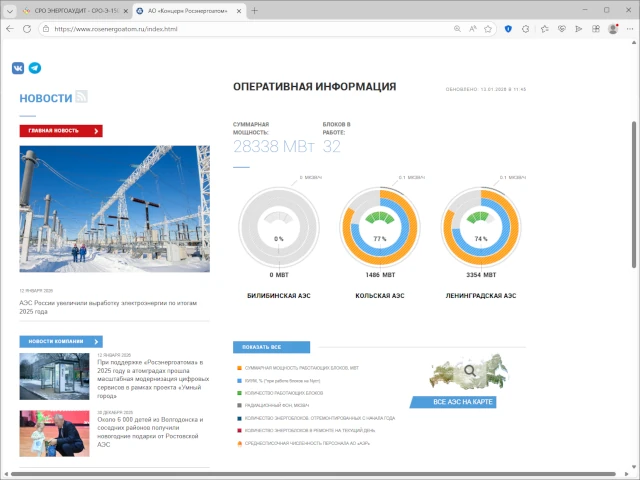Image resolution: width=640 pixels, height=480 pixels.
Task: Open the Settings and more ellipsis menu
Action: tap(630, 29)
